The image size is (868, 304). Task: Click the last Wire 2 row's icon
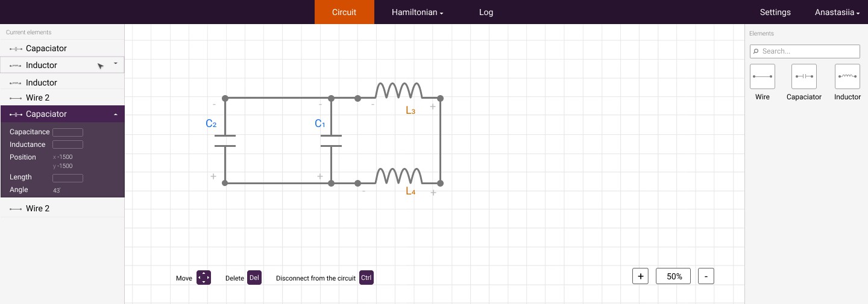pos(16,209)
